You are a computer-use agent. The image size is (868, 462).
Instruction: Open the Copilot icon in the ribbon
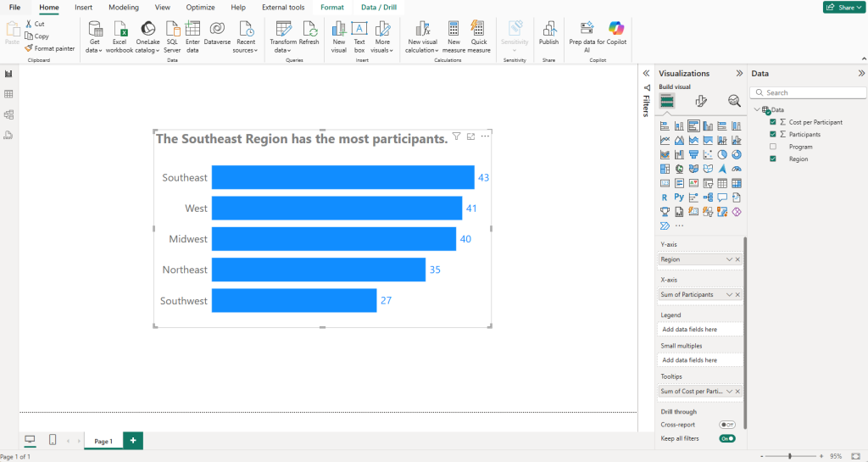tap(616, 29)
